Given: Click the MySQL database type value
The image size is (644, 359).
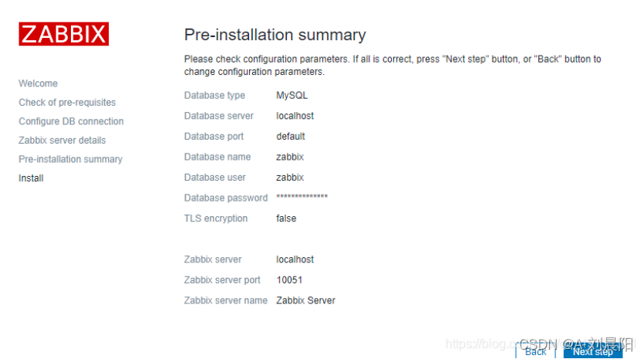Looking at the screenshot, I should coord(292,96).
